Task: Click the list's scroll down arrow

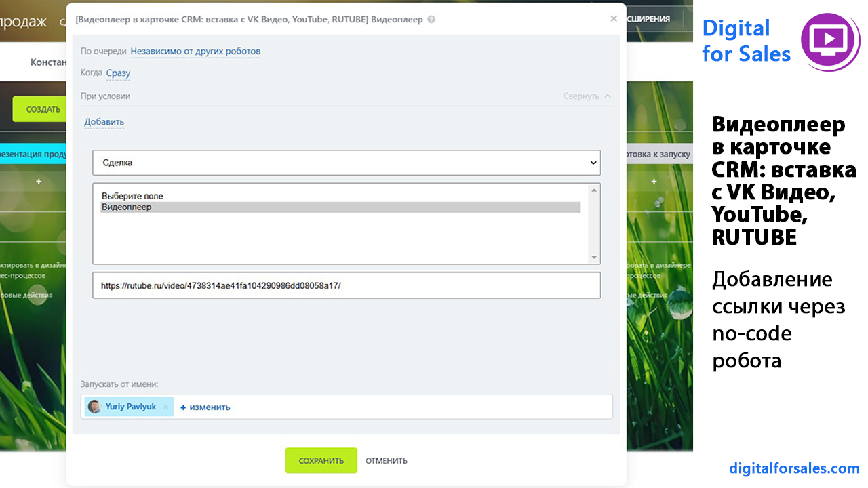Action: point(595,258)
